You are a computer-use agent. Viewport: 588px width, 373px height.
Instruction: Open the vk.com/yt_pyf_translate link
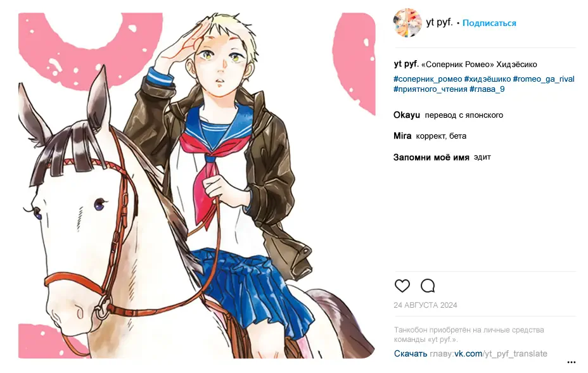[501, 353]
